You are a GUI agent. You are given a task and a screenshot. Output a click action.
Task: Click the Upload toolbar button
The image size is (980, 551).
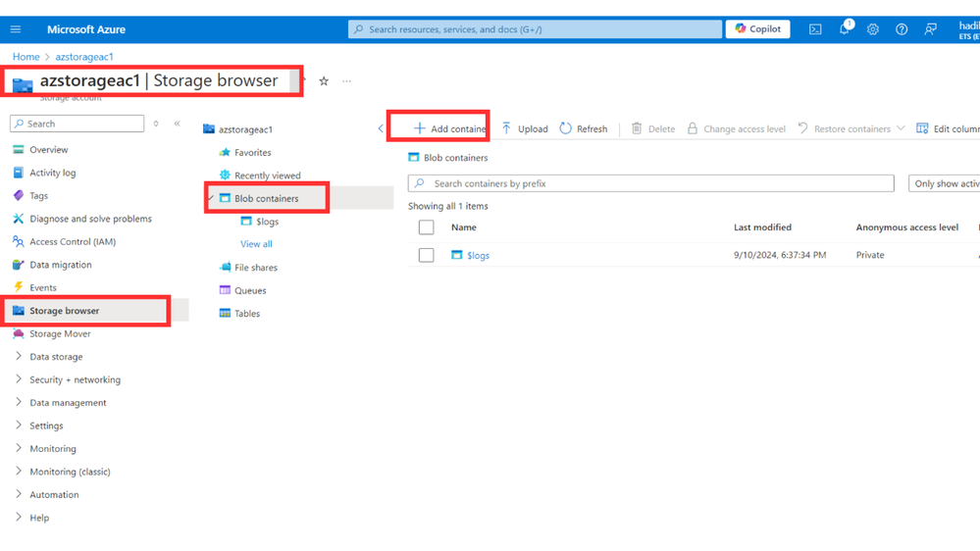pyautogui.click(x=525, y=128)
